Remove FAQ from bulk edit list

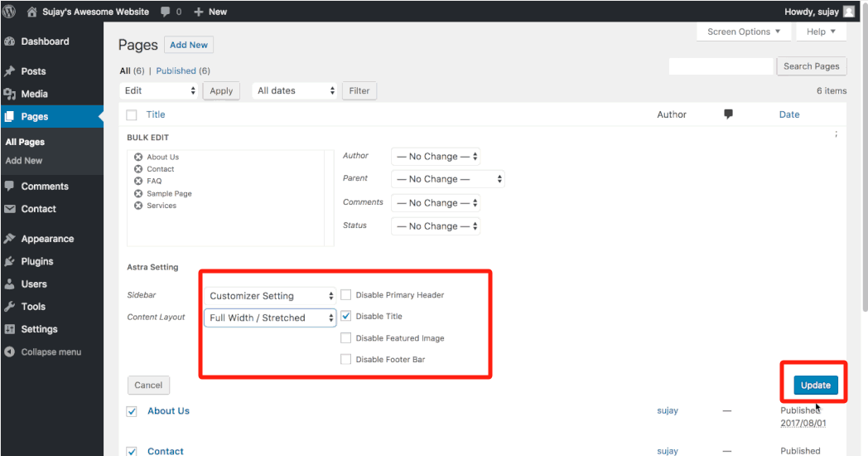(138, 181)
